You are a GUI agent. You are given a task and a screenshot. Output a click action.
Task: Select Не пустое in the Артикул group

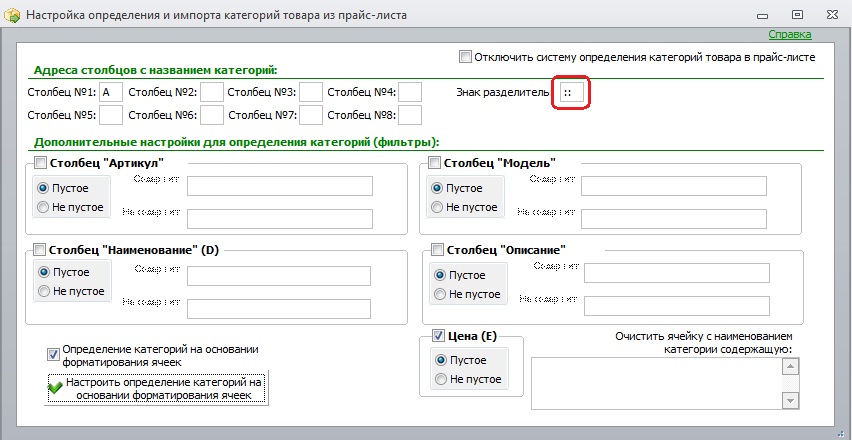(x=42, y=207)
